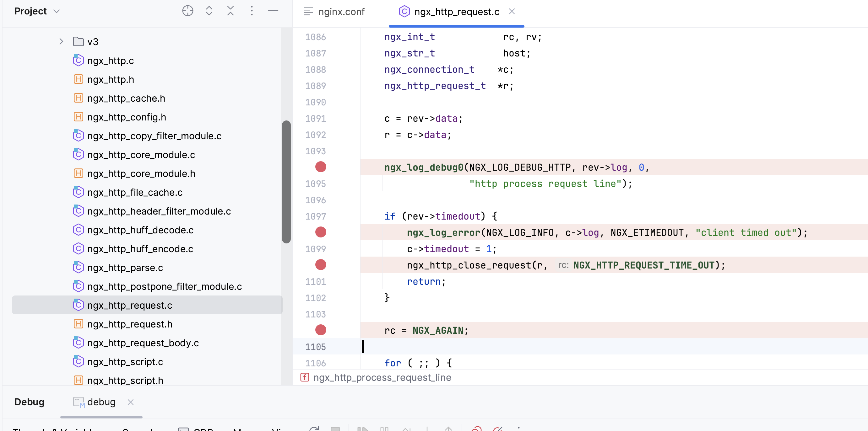Image resolution: width=868 pixels, height=431 pixels.
Task: Click the ngx_log_error call in code
Action: 443,232
